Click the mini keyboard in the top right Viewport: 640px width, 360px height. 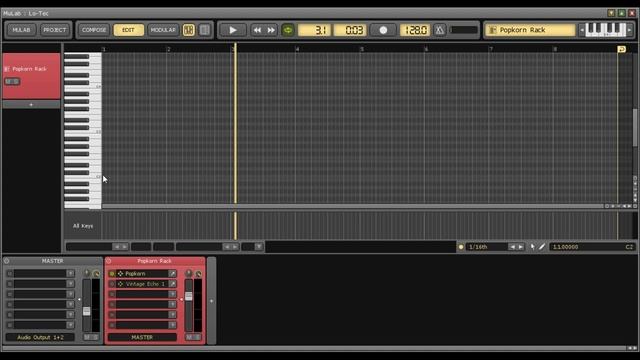tap(606, 30)
